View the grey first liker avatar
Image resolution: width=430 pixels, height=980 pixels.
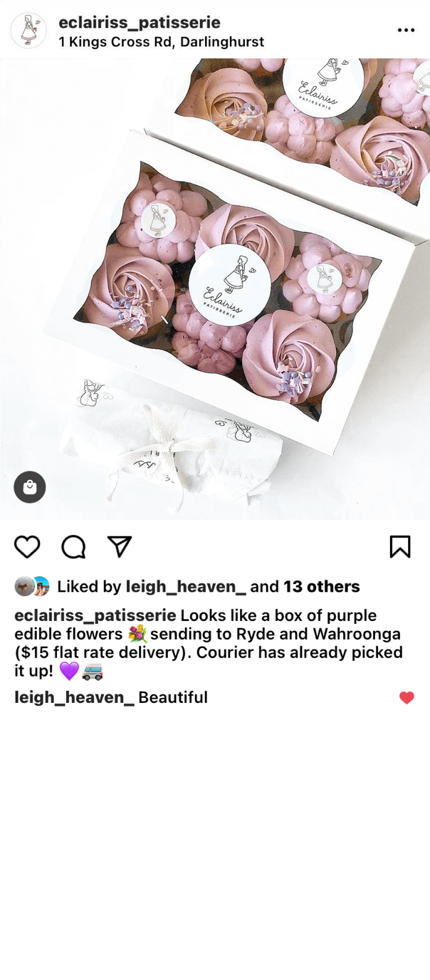point(23,586)
